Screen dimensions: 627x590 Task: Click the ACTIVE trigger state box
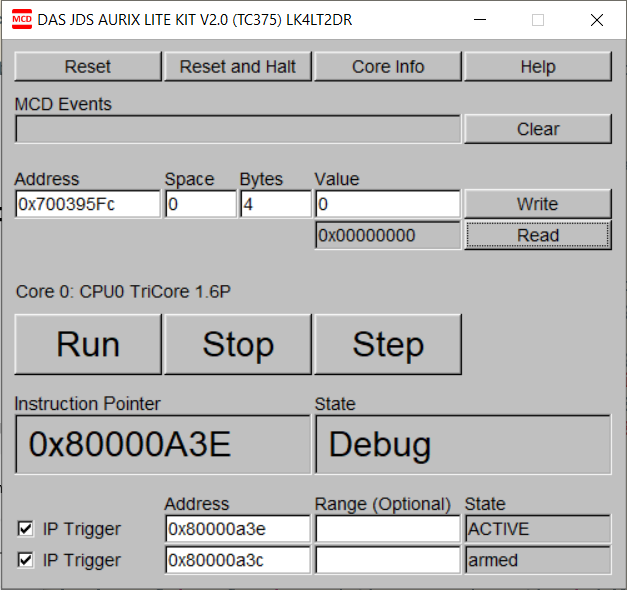pos(538,529)
